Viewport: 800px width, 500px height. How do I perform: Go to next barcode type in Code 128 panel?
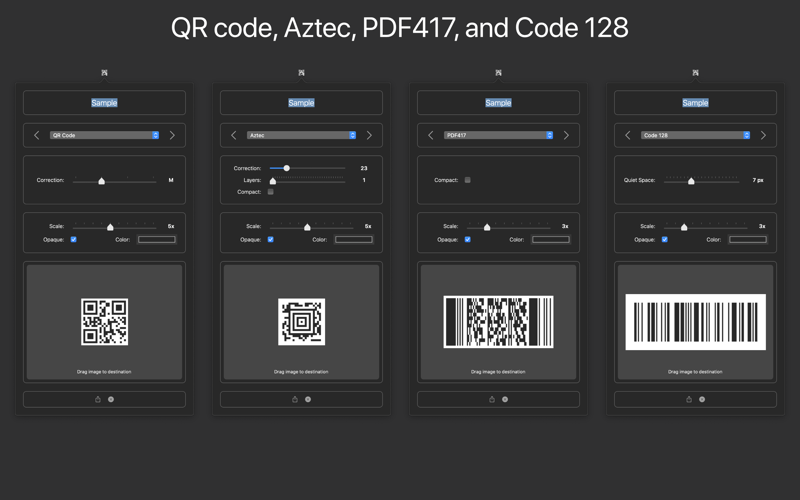[x=763, y=135]
